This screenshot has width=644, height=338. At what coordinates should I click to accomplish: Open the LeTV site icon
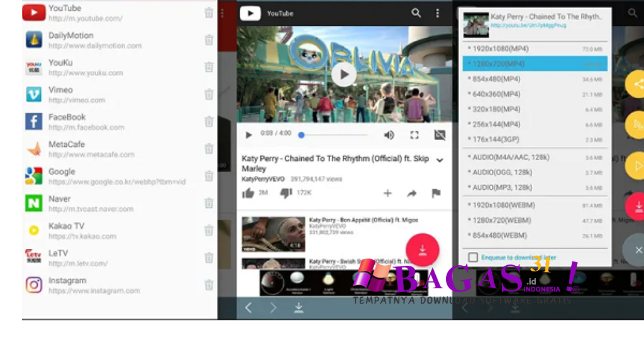pos(34,258)
